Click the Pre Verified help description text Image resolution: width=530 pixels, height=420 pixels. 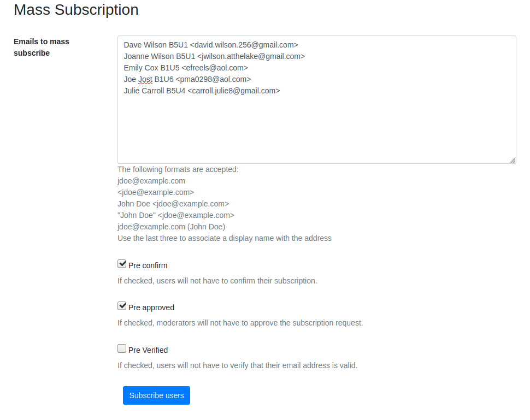(x=237, y=365)
